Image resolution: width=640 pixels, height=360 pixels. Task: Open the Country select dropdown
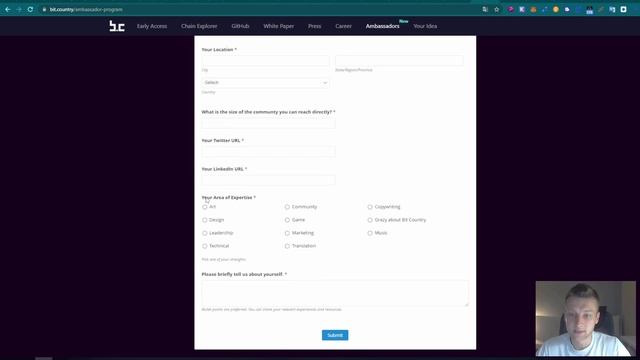tap(265, 82)
